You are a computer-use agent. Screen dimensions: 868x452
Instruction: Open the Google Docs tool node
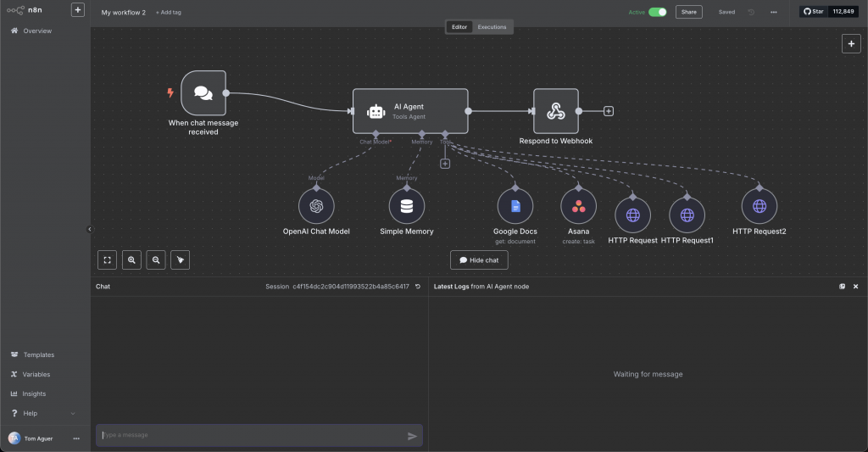515,206
